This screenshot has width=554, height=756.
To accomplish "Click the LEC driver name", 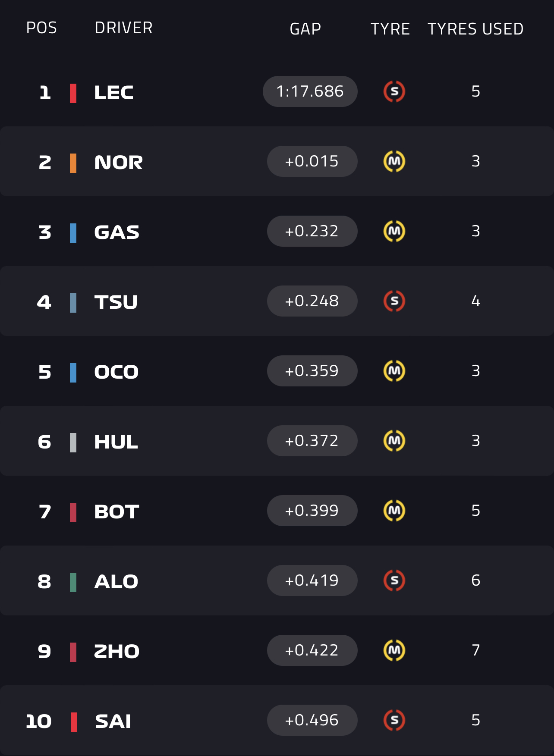I will coord(114,93).
